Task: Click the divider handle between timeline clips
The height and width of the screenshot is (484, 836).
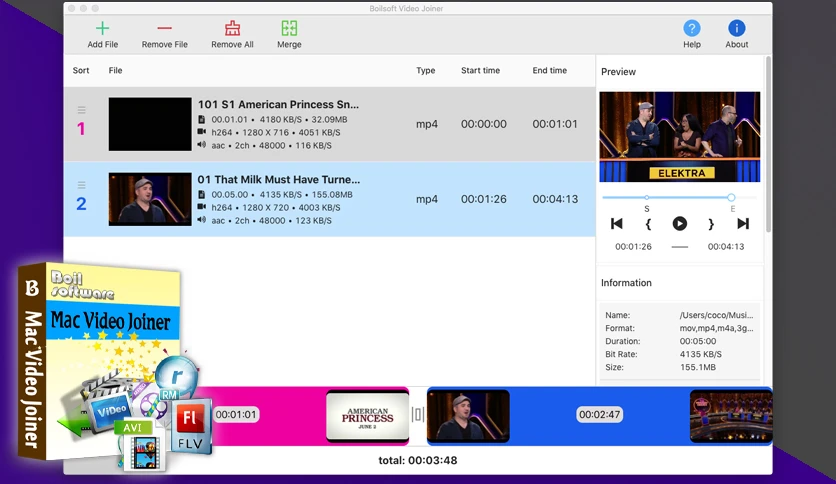Action: coord(418,415)
